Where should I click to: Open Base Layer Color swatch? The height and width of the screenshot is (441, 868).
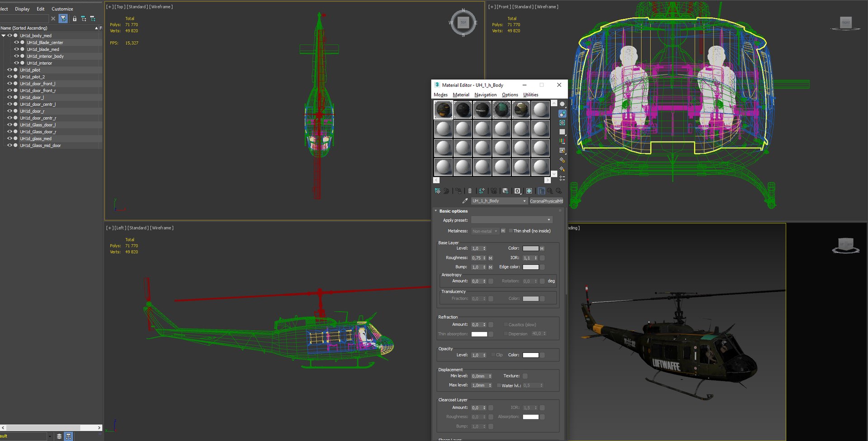(530, 248)
